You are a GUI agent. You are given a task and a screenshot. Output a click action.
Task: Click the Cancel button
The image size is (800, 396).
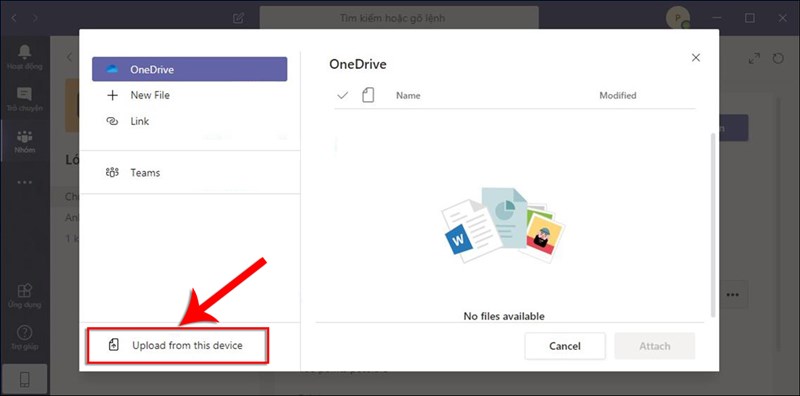[565, 346]
